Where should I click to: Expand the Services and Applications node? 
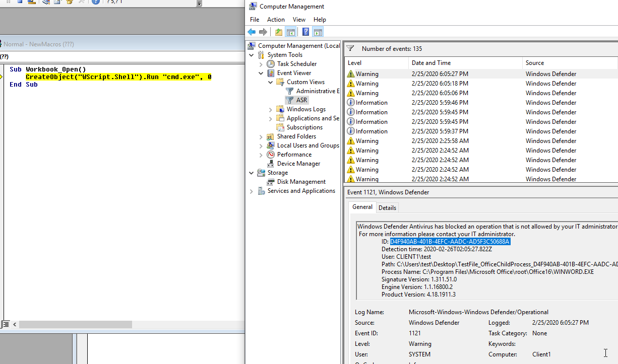pos(252,191)
